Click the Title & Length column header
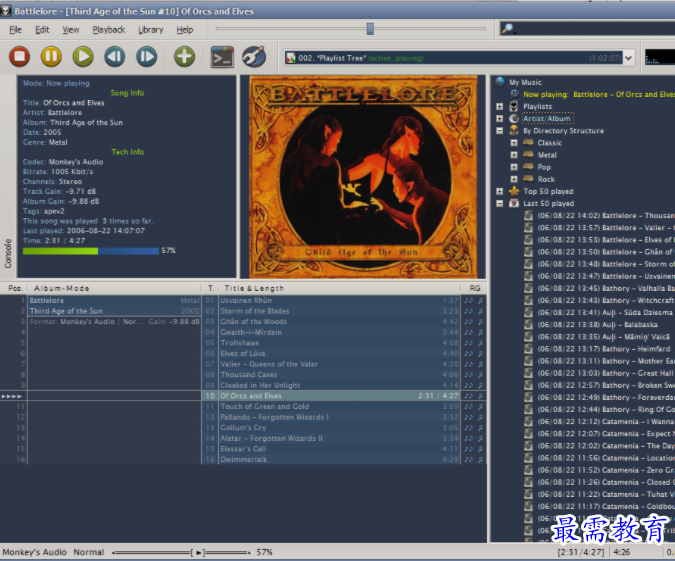 (x=339, y=288)
